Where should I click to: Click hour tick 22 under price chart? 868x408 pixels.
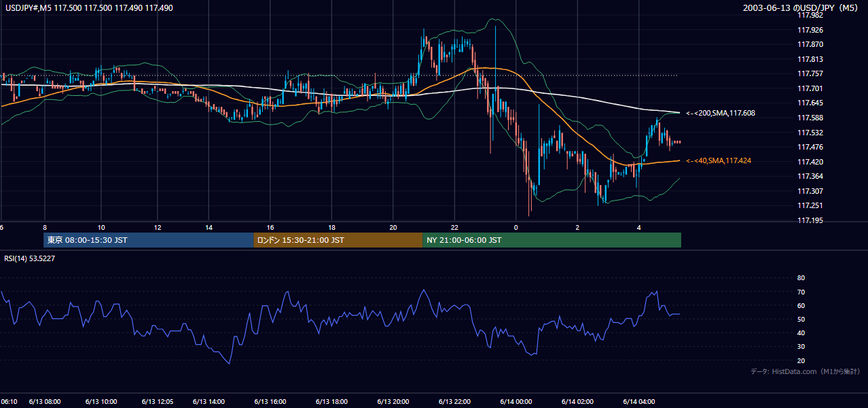tap(454, 227)
